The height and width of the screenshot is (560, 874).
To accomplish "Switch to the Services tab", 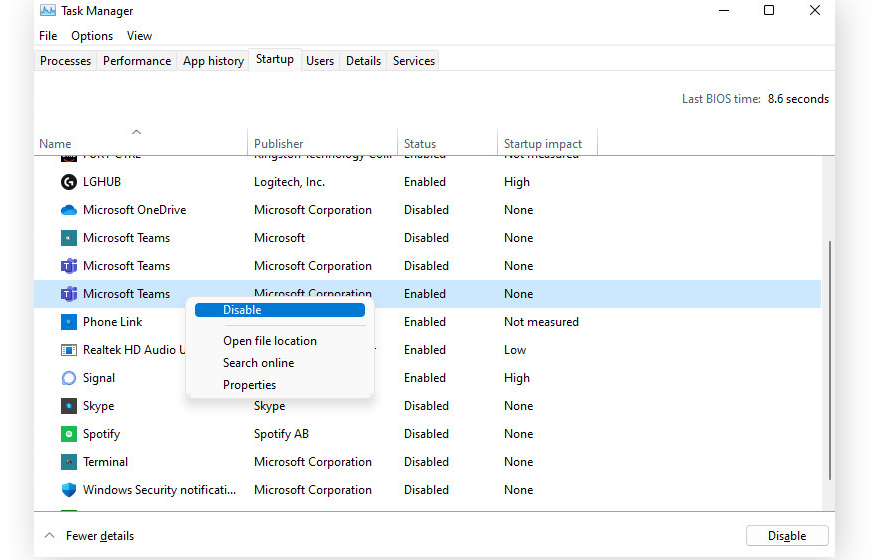I will pyautogui.click(x=414, y=61).
